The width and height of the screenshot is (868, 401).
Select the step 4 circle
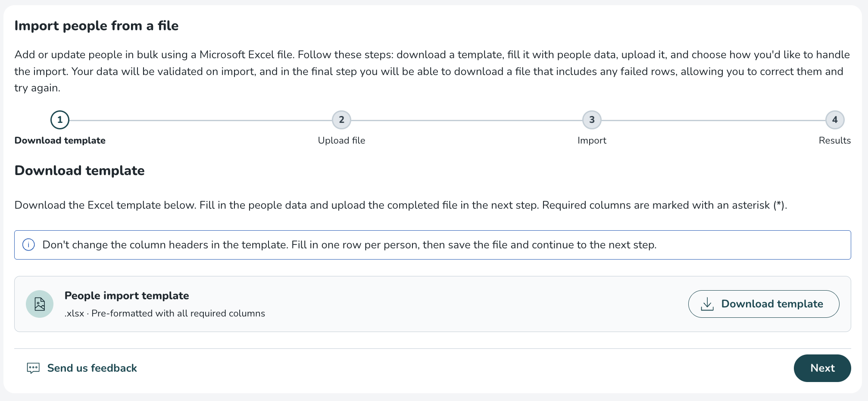click(834, 120)
